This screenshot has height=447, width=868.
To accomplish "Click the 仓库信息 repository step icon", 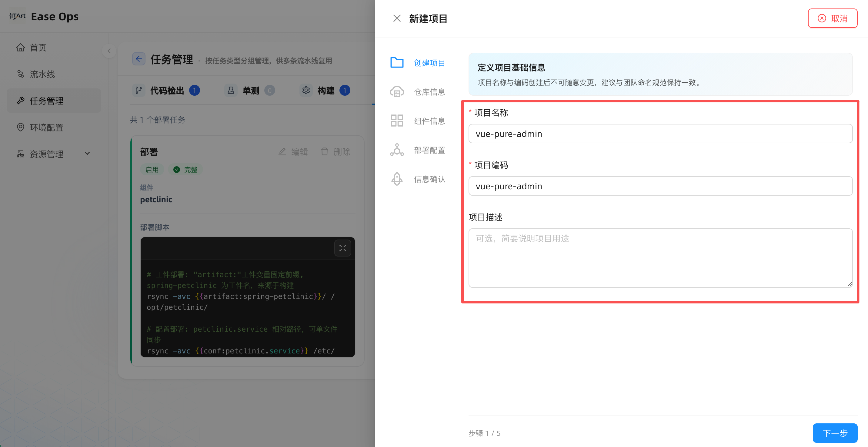I will [x=397, y=91].
